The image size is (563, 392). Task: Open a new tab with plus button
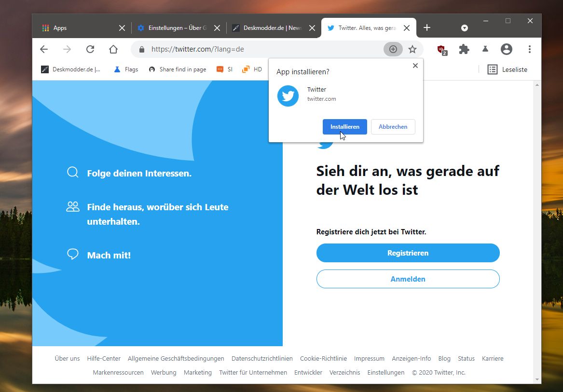pyautogui.click(x=426, y=27)
